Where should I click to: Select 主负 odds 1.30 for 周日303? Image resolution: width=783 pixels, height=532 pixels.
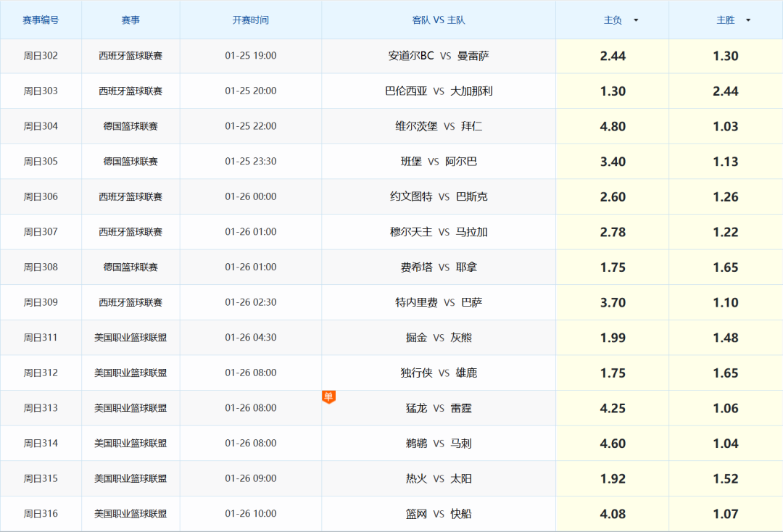point(612,91)
